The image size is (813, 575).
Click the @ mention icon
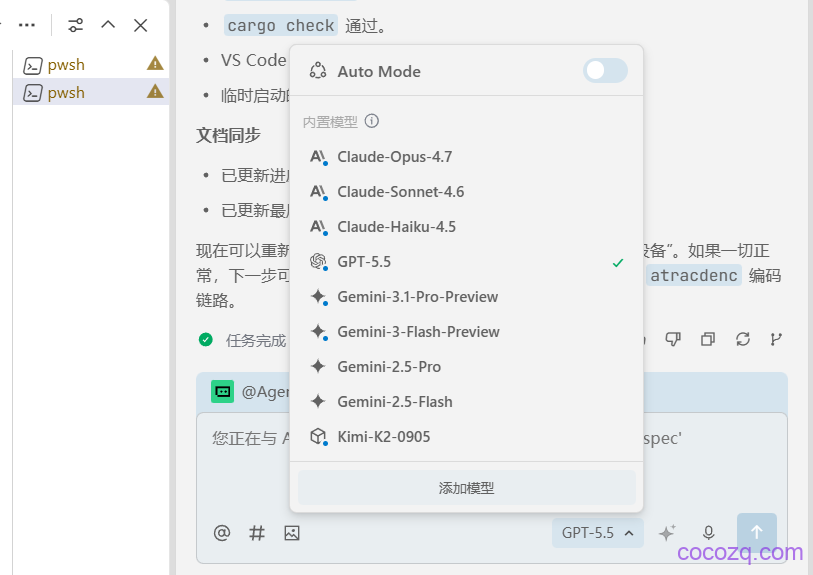222,533
